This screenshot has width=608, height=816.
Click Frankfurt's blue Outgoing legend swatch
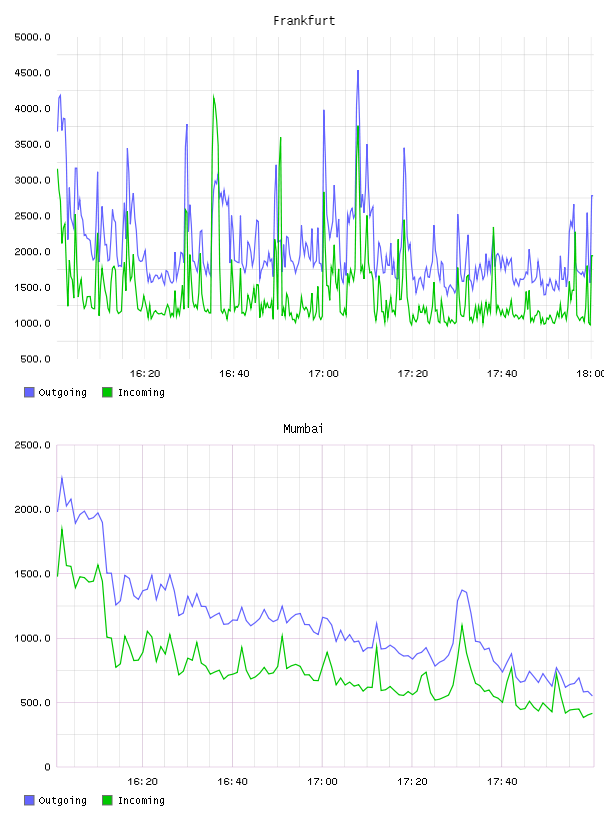coord(29,392)
